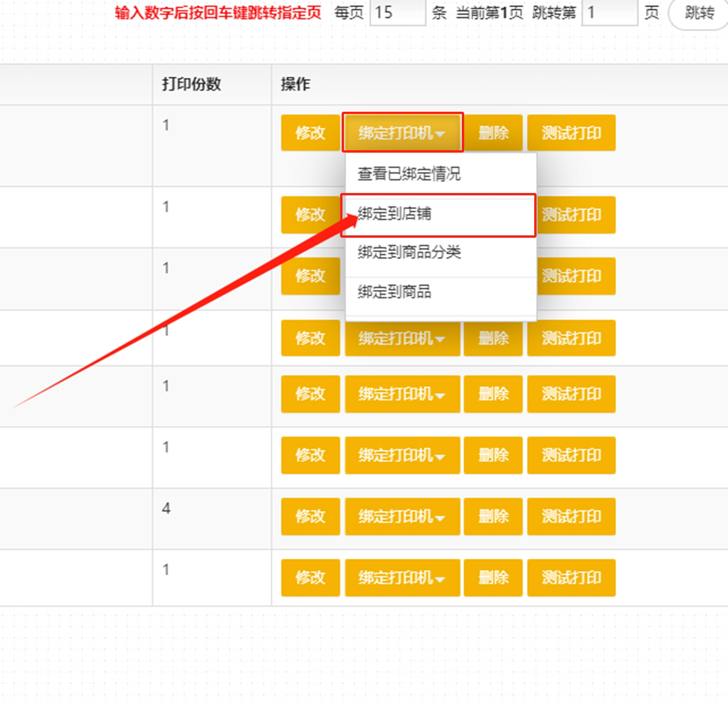This screenshot has height=705, width=728.
Task: Expand 绑定打印机 dropdown in the last row
Action: 402,577
